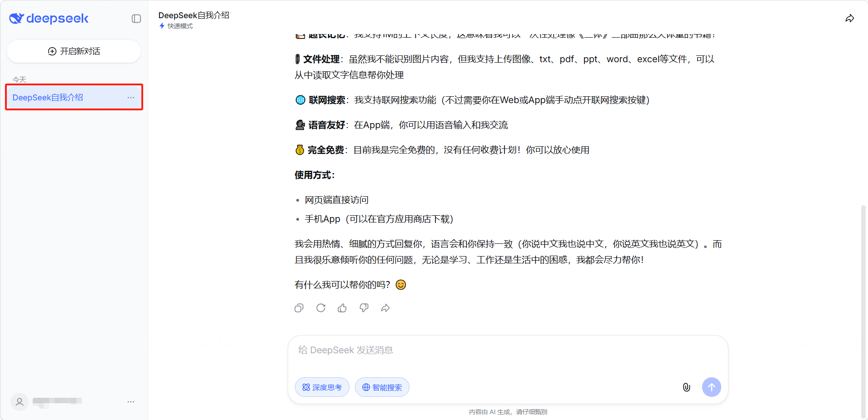Share the conversation from the top-right icon

point(849,19)
